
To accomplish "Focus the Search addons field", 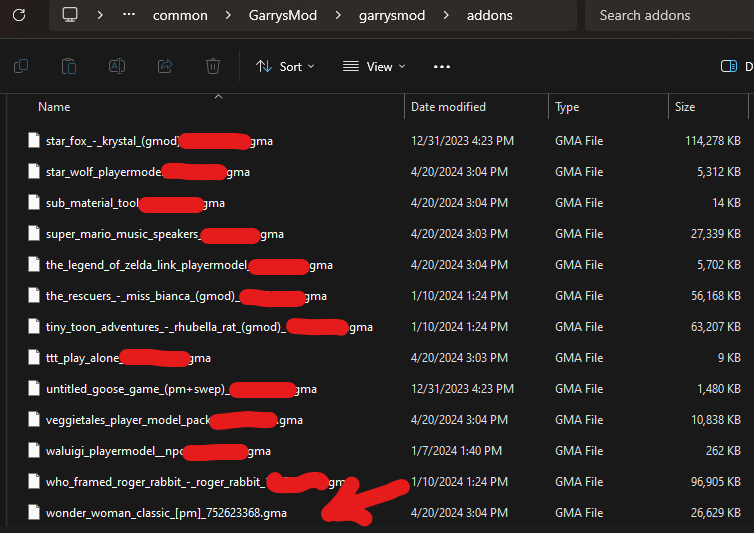I will (x=669, y=15).
